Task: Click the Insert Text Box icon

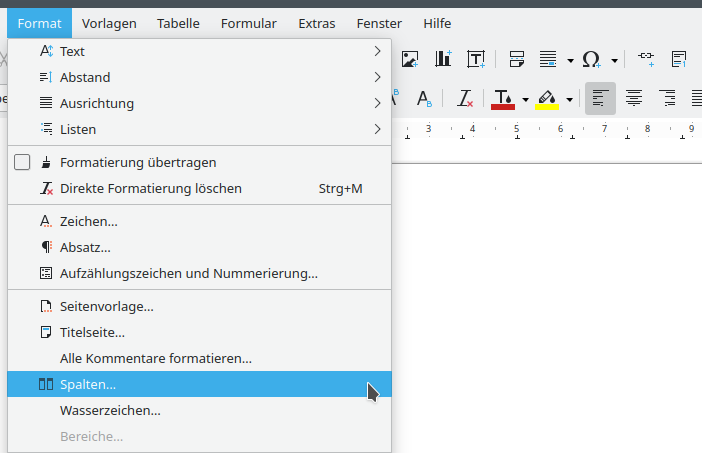Action: tap(476, 59)
